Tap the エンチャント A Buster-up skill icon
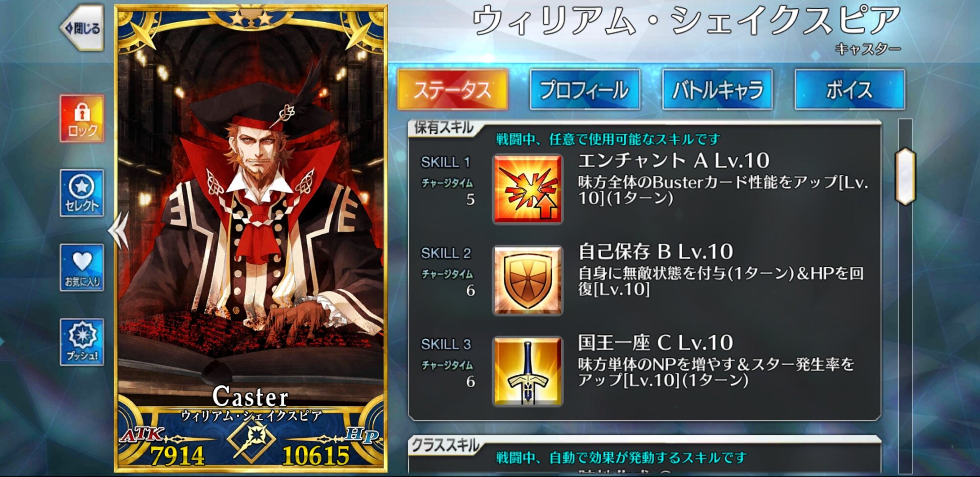 (x=528, y=189)
